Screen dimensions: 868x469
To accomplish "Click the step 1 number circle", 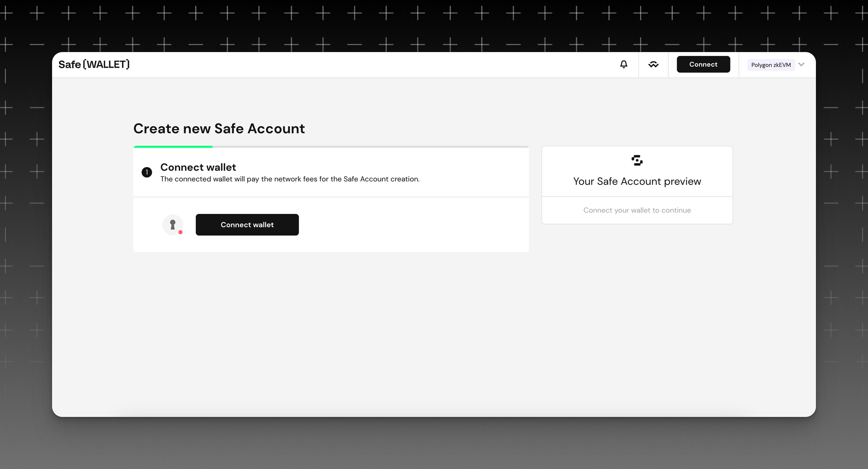I will coord(147,172).
